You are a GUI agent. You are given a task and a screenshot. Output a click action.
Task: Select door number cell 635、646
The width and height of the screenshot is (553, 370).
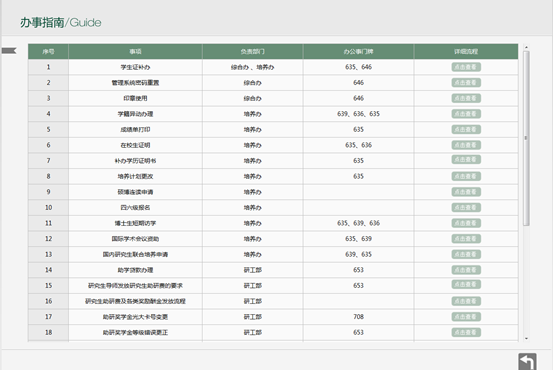coord(358,67)
